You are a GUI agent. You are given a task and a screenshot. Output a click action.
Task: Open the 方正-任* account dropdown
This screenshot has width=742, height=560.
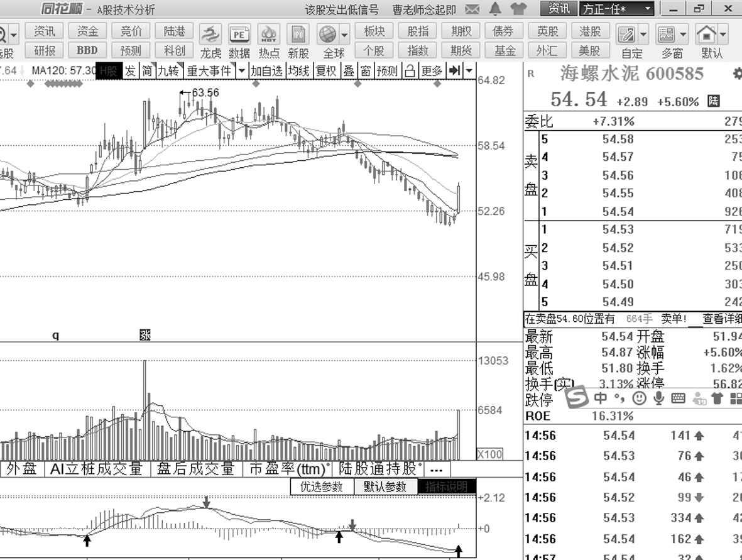click(616, 9)
